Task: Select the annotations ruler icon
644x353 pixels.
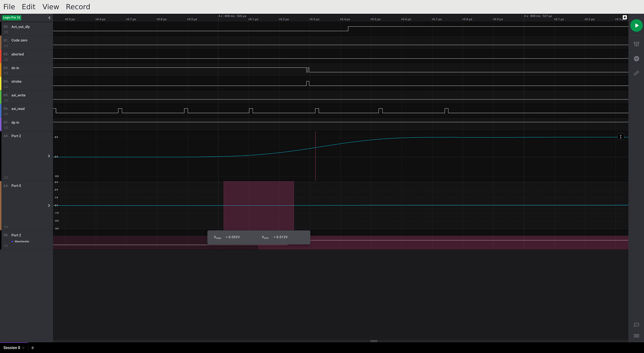Action: (637, 73)
